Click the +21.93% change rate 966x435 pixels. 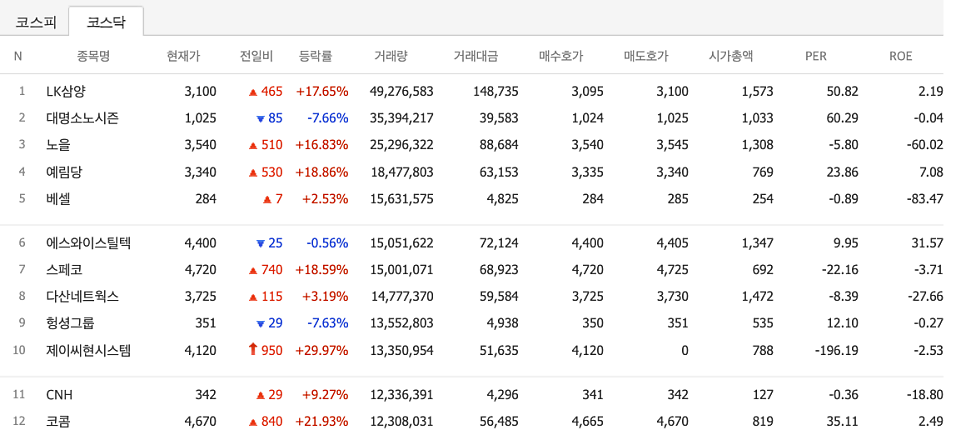[x=322, y=422]
